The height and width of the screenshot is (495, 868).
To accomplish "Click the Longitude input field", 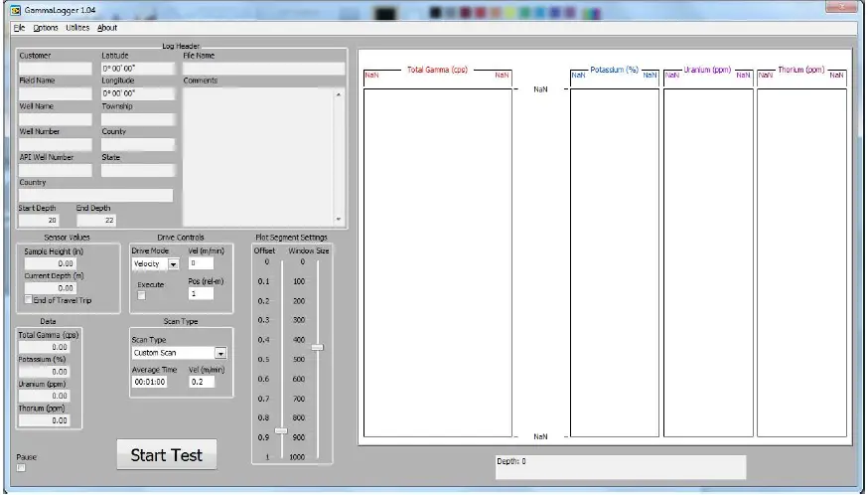I will (138, 93).
